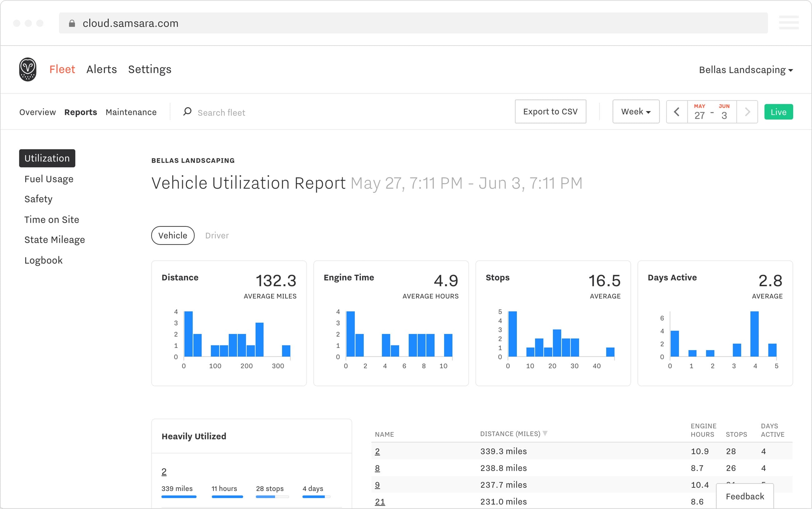Screen dimensions: 812x509
Task: Switch to the Maintenance tab
Action: point(131,112)
